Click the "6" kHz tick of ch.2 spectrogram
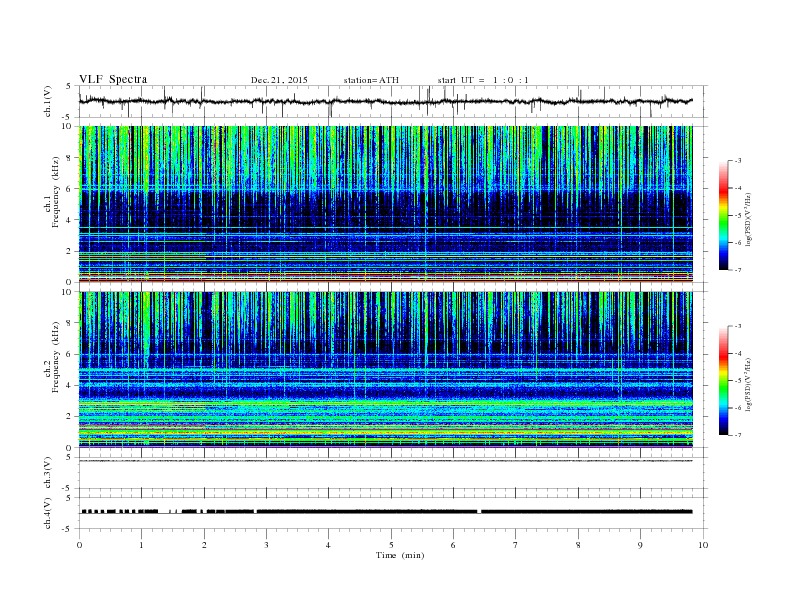Viewport: 792px width, 612px height. click(70, 354)
